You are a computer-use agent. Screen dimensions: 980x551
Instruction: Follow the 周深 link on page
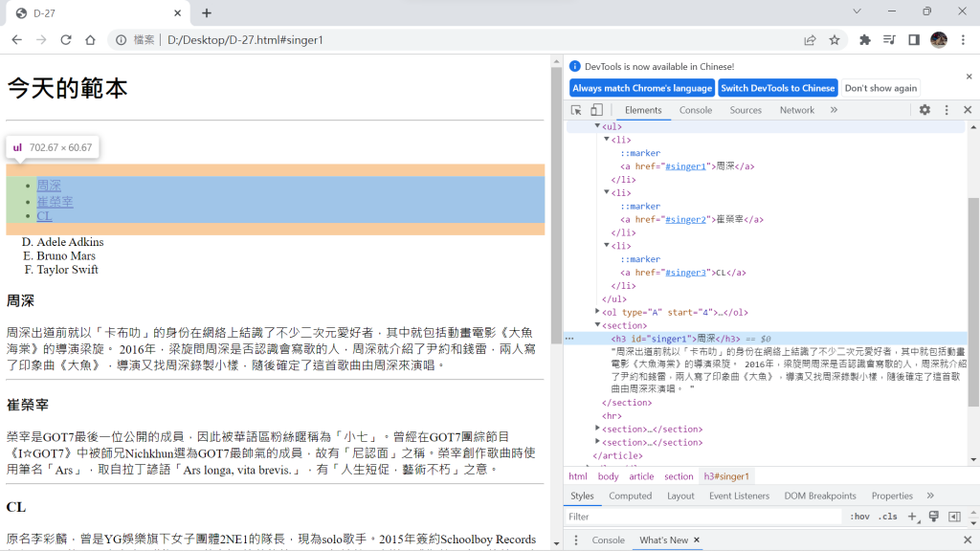click(49, 186)
